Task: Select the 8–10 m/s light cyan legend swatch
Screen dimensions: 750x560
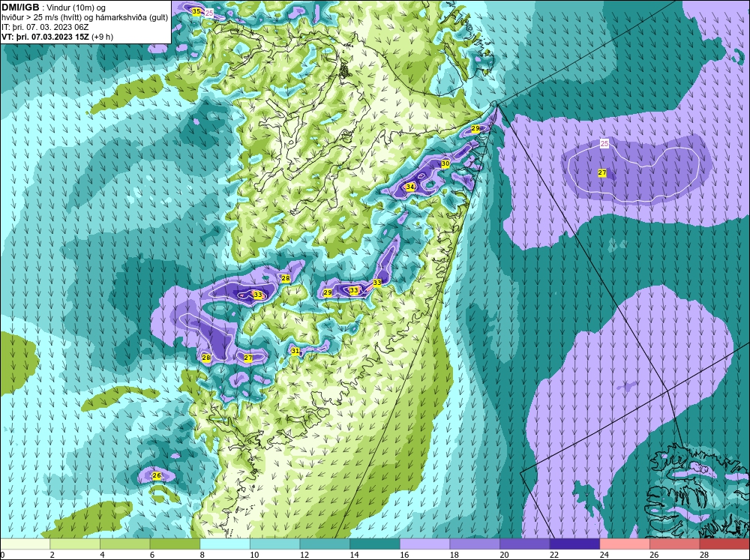Action: pyautogui.click(x=225, y=544)
